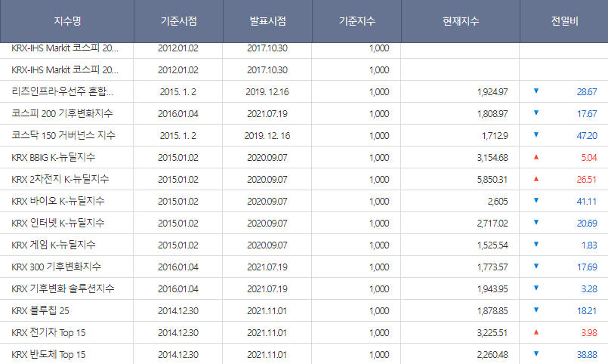Select the 기준지수 column header
This screenshot has width=608, height=364.
[x=356, y=21]
